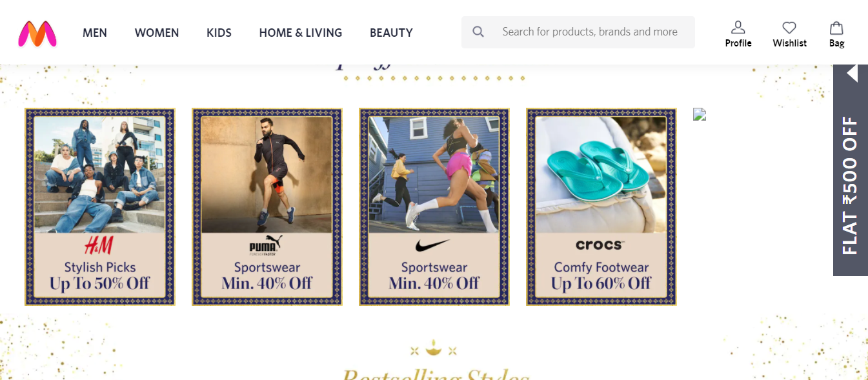Click the broken image icon

pos(700,114)
